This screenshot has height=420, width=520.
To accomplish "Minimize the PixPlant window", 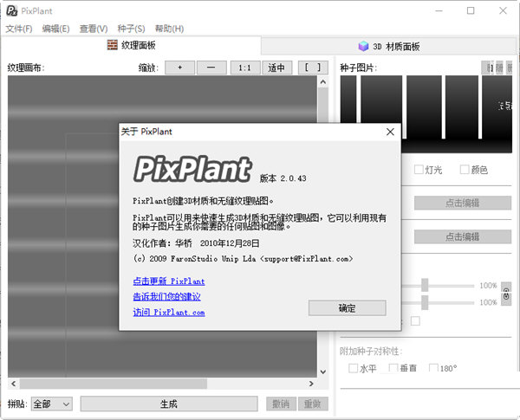I will 439,10.
